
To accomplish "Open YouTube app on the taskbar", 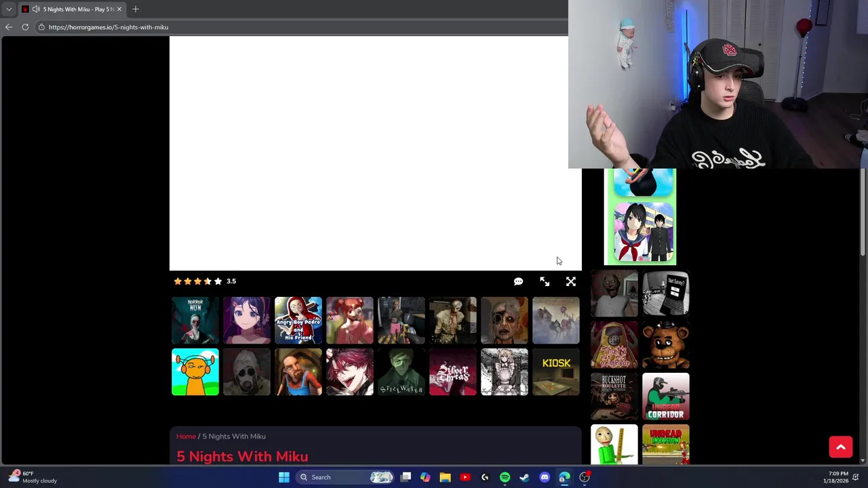I will [x=465, y=477].
